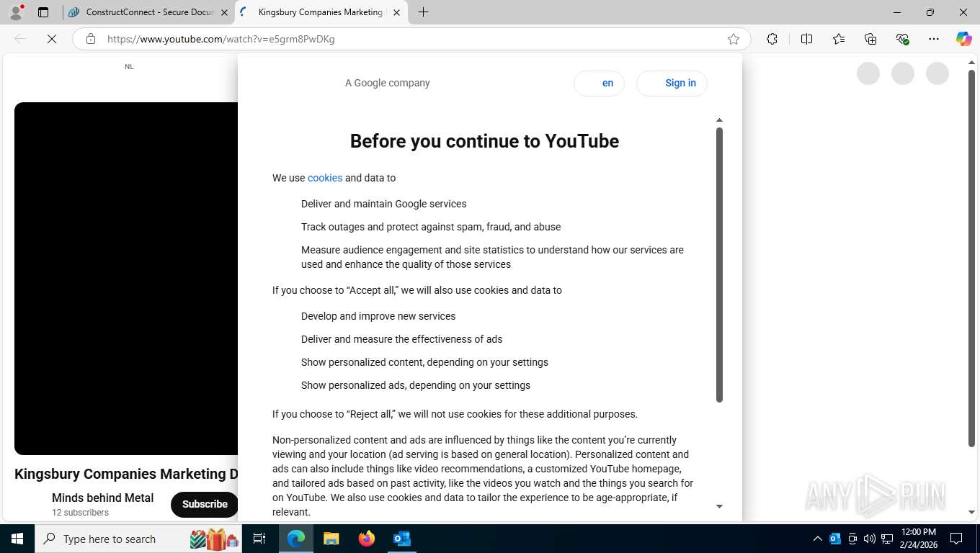Open Microsoft Edge from the taskbar
The height and width of the screenshot is (553, 980).
point(296,539)
